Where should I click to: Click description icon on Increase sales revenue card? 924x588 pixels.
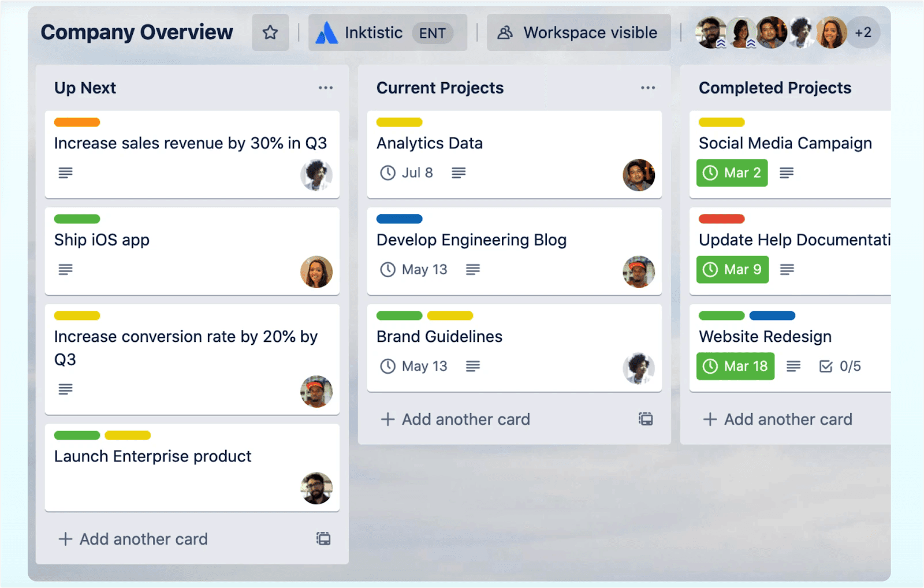[x=65, y=173]
